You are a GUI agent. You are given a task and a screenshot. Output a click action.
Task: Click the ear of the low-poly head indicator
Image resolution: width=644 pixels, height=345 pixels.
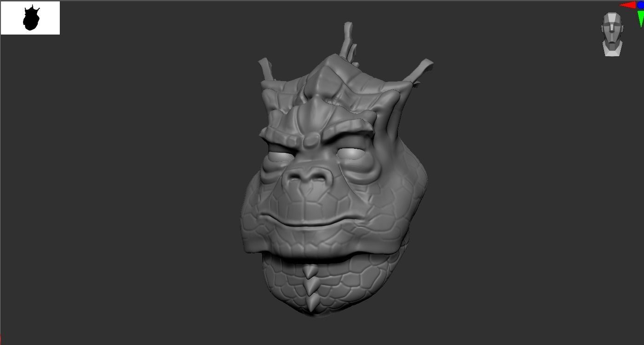point(601,28)
